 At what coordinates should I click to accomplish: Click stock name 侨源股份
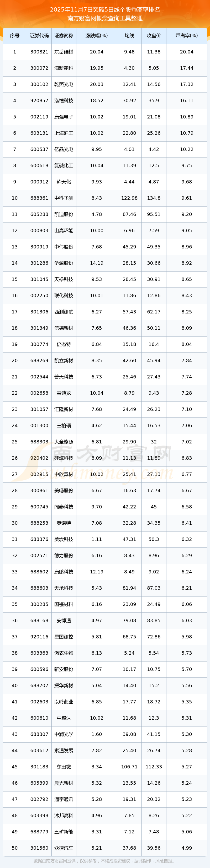(x=64, y=263)
